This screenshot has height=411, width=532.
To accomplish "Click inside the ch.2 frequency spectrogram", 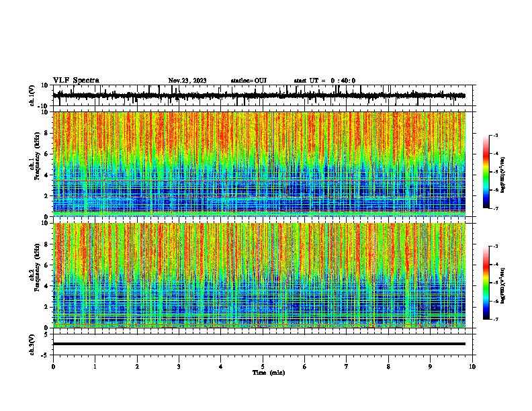I will click(x=259, y=275).
